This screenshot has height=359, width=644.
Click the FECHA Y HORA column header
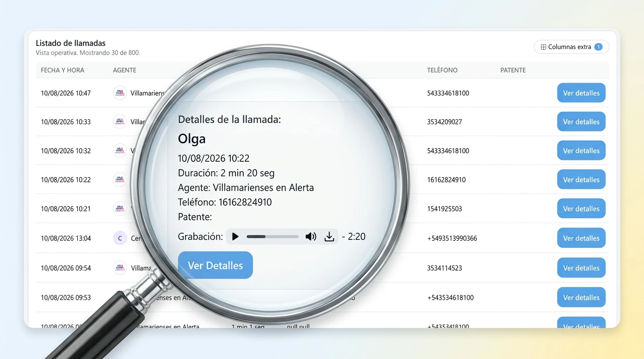(62, 70)
